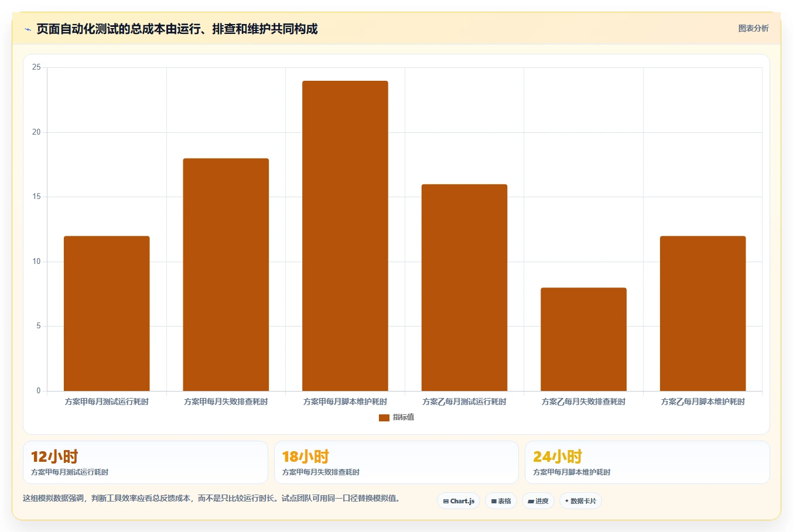
Task: Click the bar for 方案乙每月测试运行耗时
Action: click(464, 287)
